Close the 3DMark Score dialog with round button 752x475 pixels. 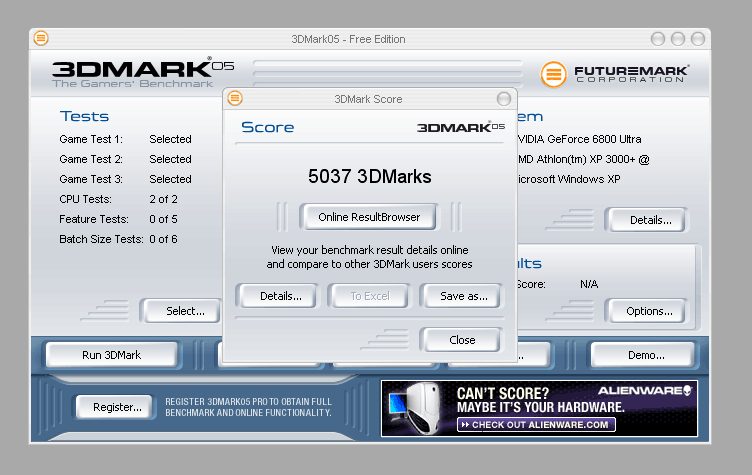504,99
